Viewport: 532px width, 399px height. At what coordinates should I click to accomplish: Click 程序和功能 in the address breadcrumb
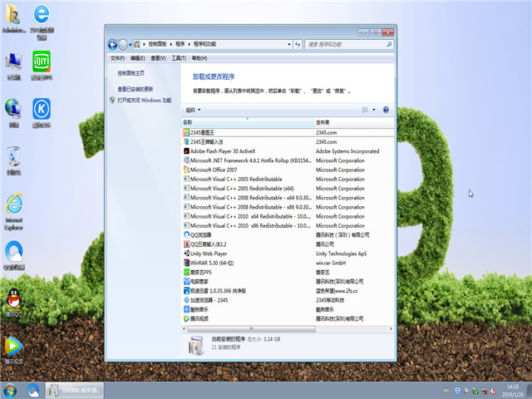click(204, 44)
